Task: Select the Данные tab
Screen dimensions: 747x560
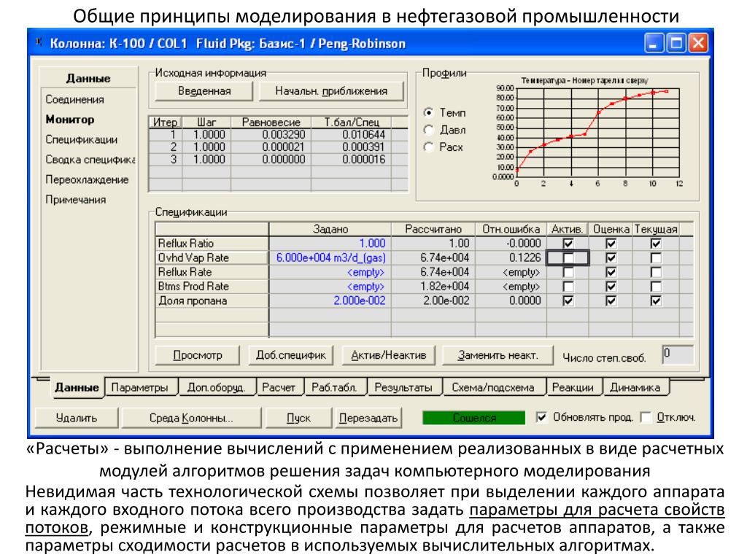Action: (x=77, y=387)
